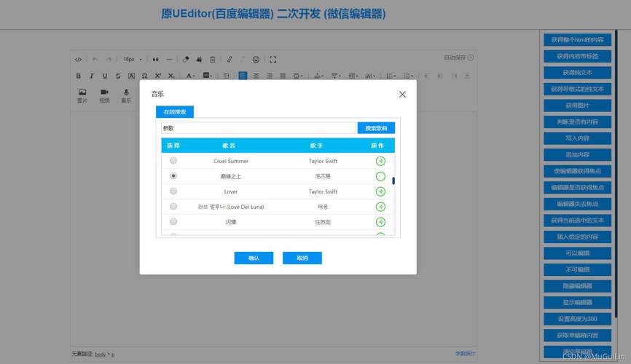Click the 设置高度为300 button
Viewport: 631px width, 364px height.
[578, 319]
